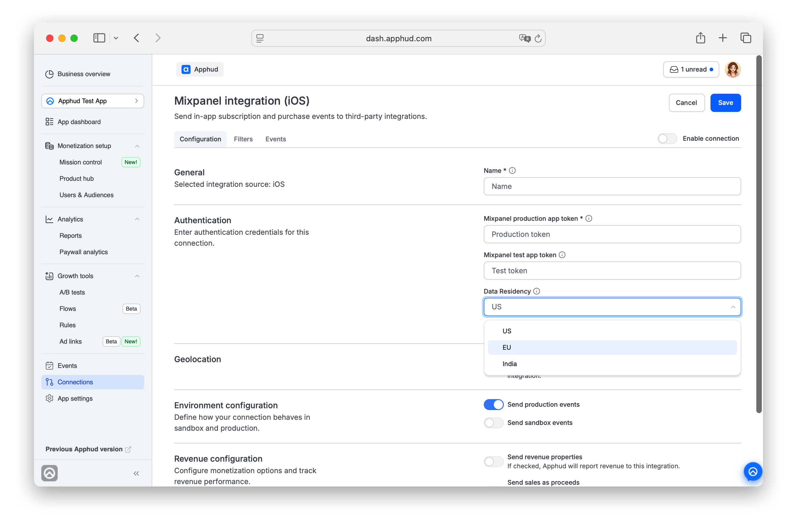This screenshot has width=797, height=532.
Task: Turn off Send production events
Action: [x=493, y=404]
